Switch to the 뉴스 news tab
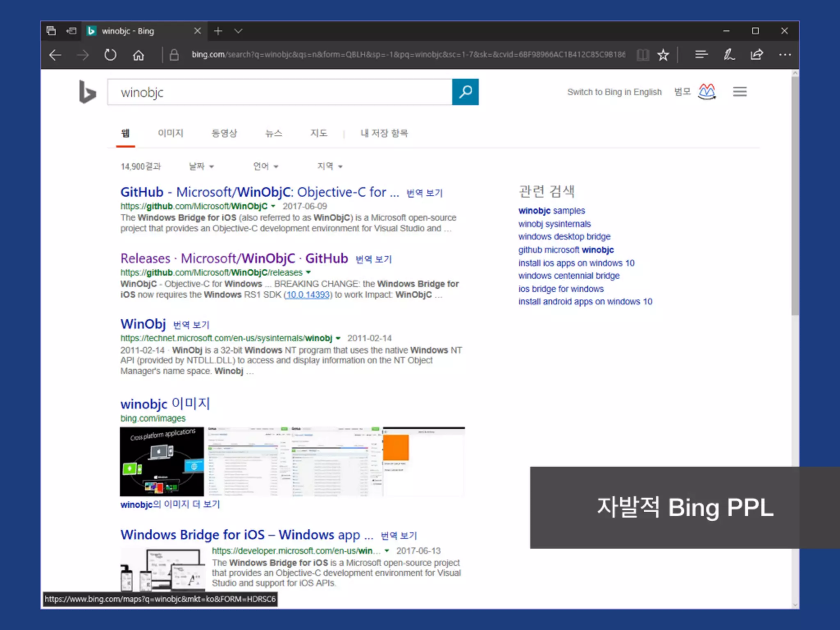 pos(274,133)
